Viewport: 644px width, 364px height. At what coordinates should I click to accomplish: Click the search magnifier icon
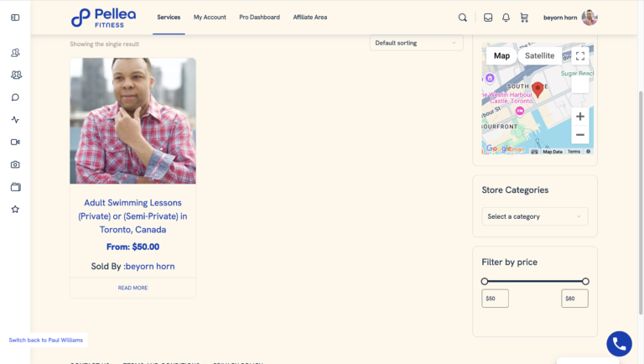463,18
